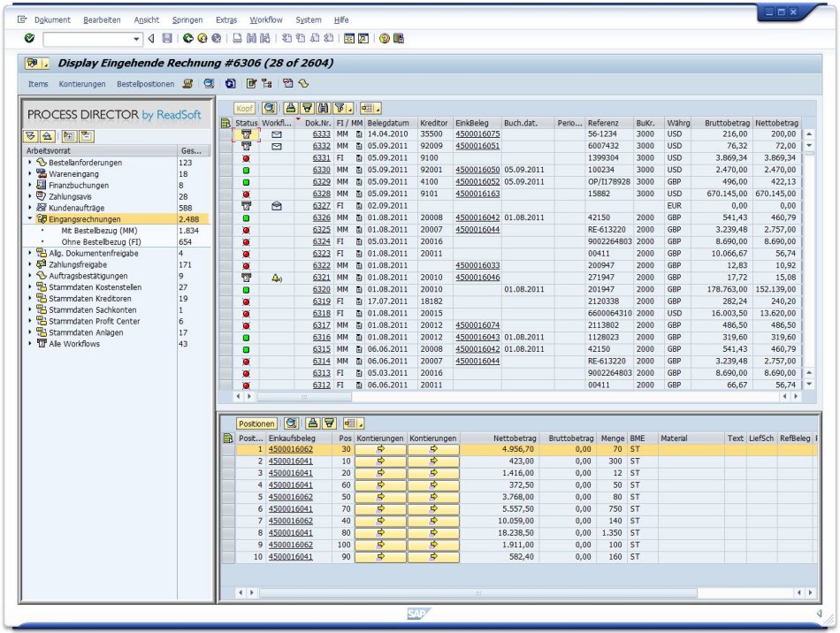
Task: Click the scroll icon beside Bestellpositionen
Action: tap(187, 83)
